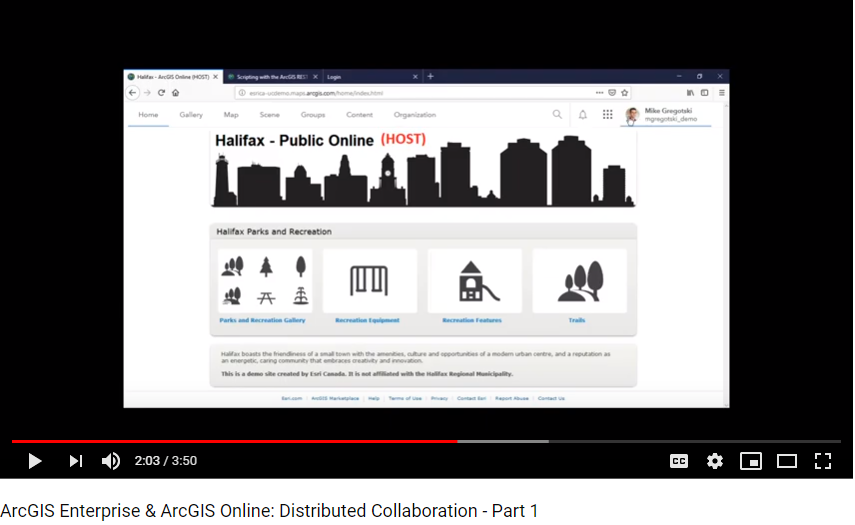The height and width of the screenshot is (525, 855).
Task: Open ArcGIS Marketplace footer link
Action: 335,399
